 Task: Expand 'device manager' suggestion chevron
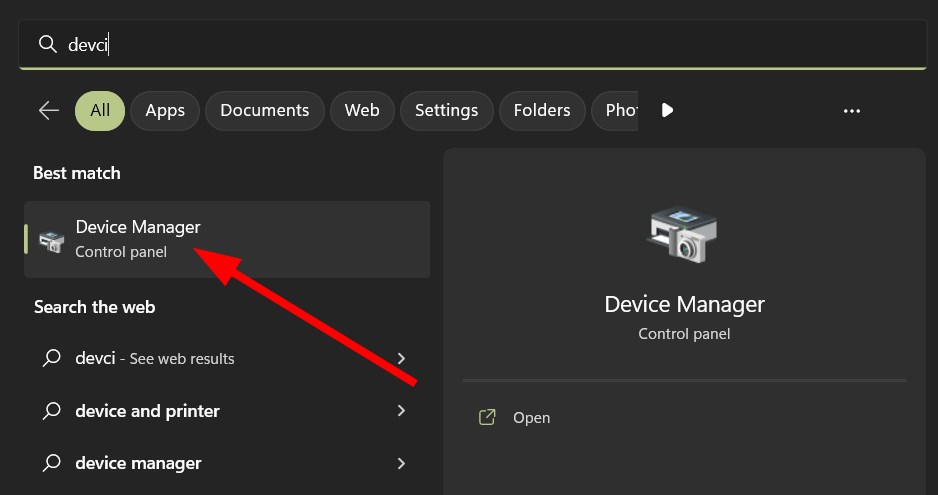401,463
